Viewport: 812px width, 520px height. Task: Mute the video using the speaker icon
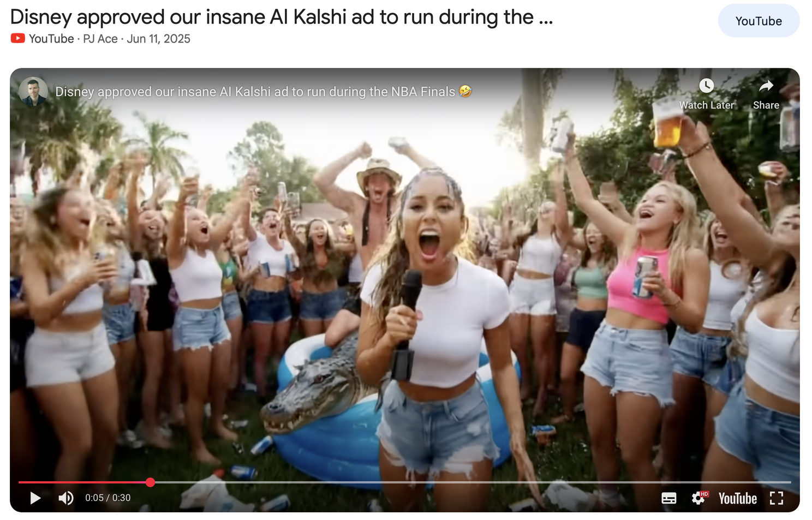(x=66, y=498)
